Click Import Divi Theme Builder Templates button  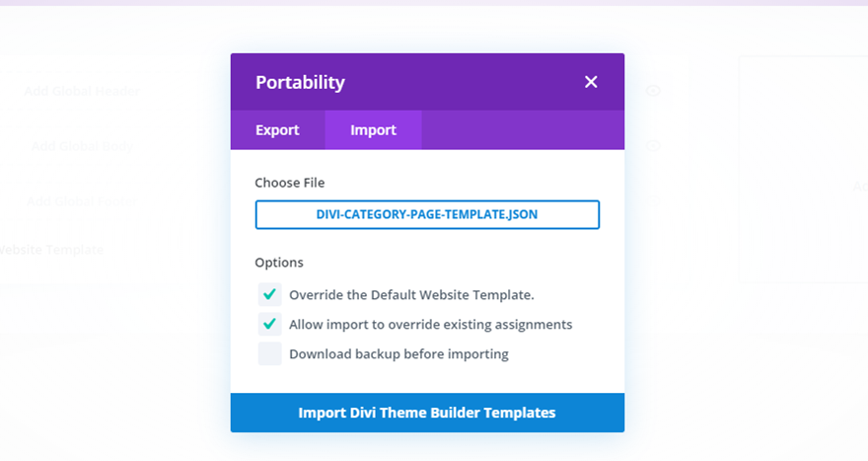427,413
